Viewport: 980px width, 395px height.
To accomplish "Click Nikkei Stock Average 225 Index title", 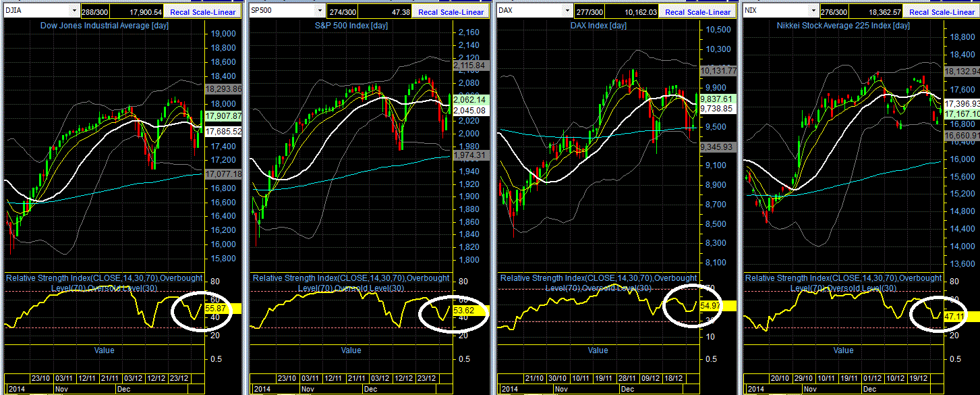I will tap(844, 24).
